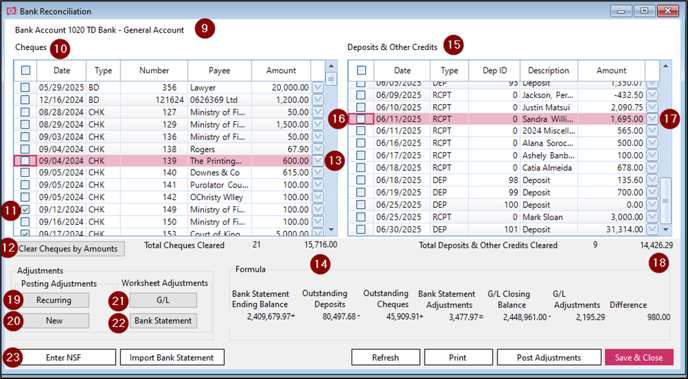Select checkbox for cheque 139 The Printing
The image size is (688, 379).
coord(25,161)
